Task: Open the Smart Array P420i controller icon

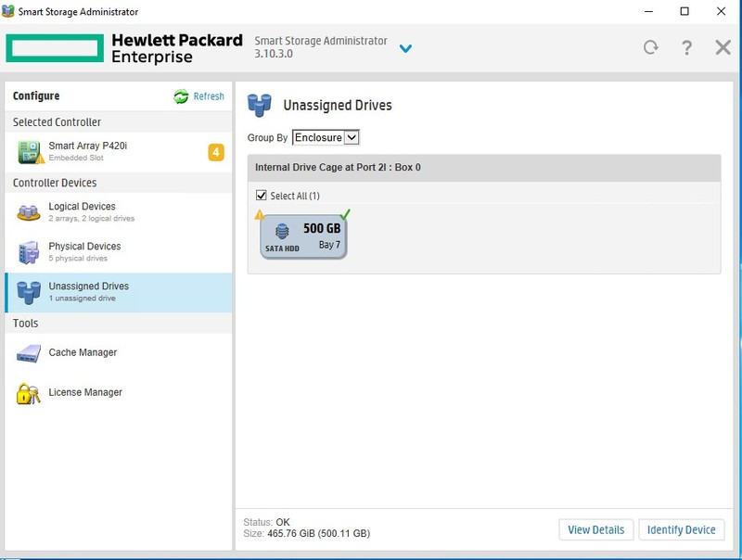Action: (x=31, y=152)
